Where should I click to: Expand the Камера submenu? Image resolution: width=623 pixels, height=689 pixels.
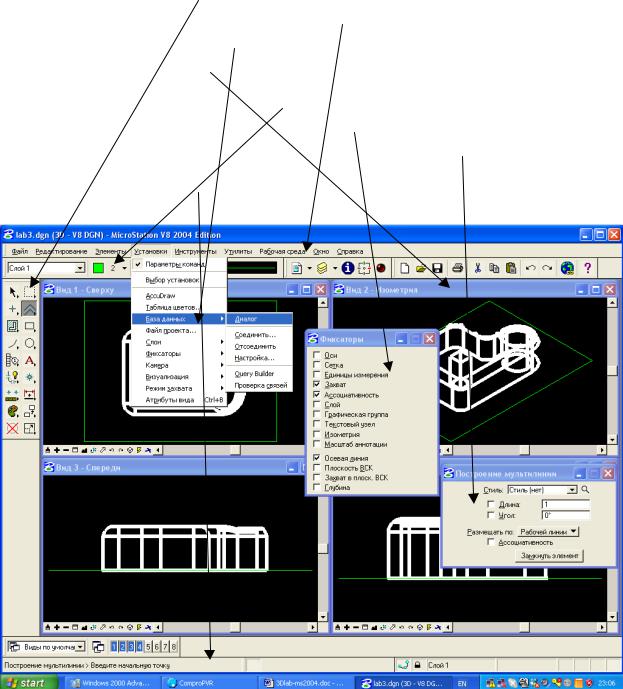[179, 365]
